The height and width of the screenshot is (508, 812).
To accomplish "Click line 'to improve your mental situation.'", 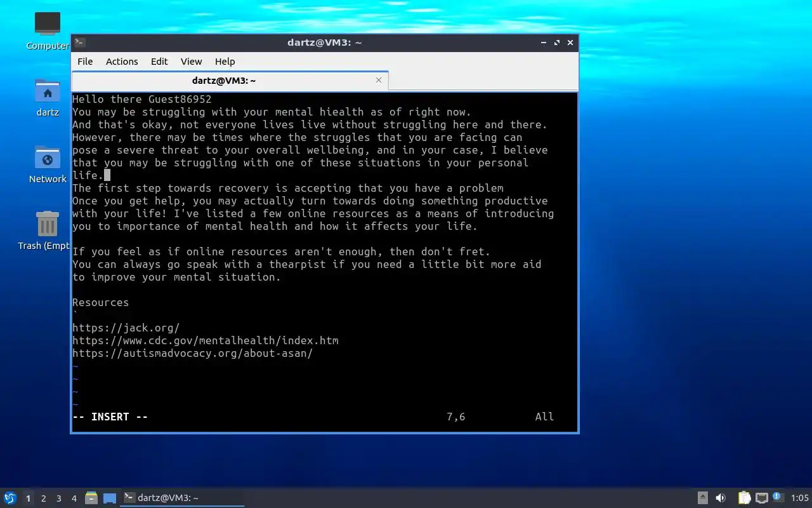I will [x=176, y=277].
